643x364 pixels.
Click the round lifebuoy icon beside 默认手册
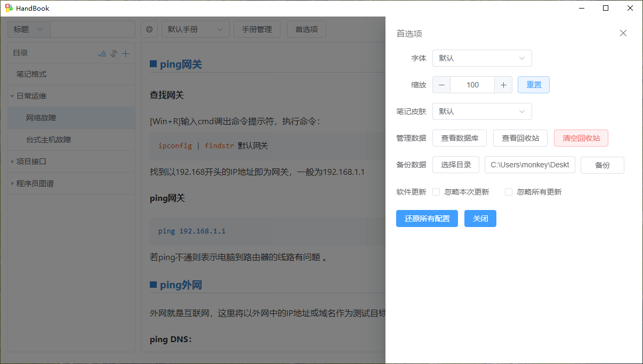pyautogui.click(x=149, y=29)
